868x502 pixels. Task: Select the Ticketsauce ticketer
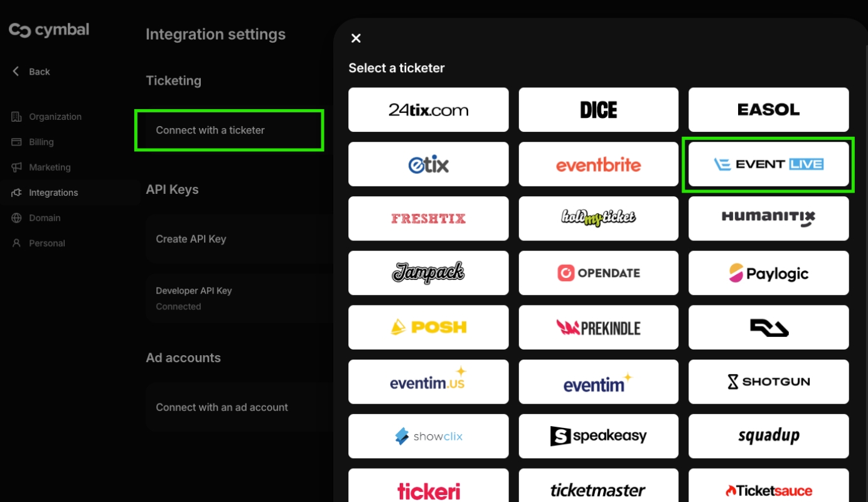pos(768,486)
